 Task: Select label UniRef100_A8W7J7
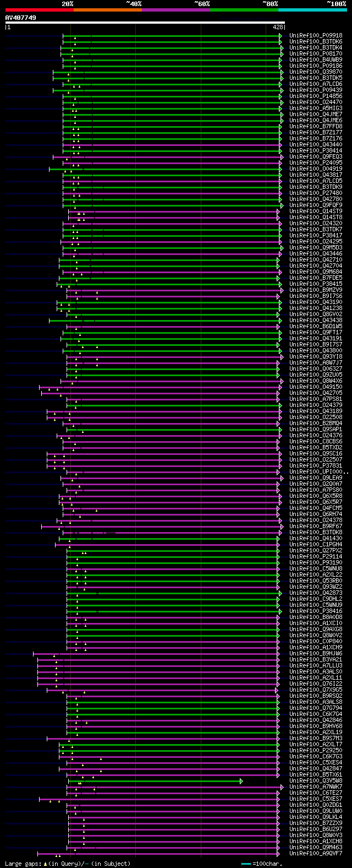[316, 363]
